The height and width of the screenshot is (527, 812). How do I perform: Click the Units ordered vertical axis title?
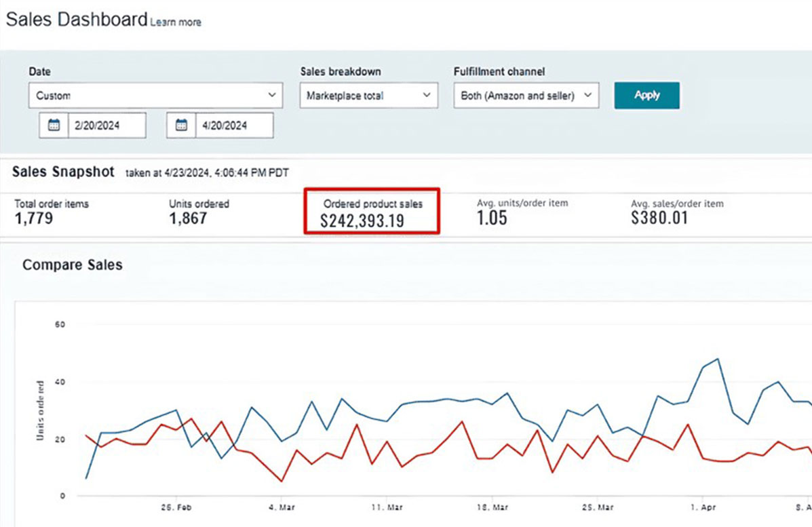coord(41,410)
